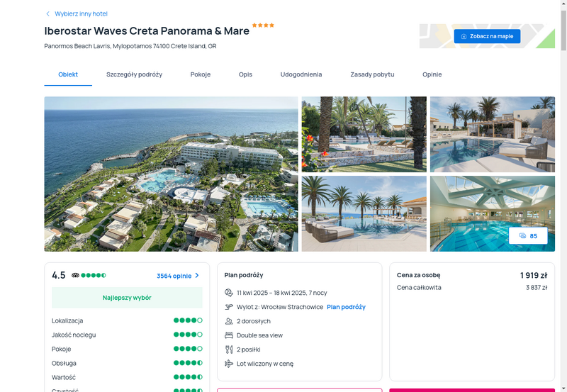Viewport: 567px width, 392px height.
Task: Click the map icon on Zobacz na mapie button
Action: (x=464, y=36)
